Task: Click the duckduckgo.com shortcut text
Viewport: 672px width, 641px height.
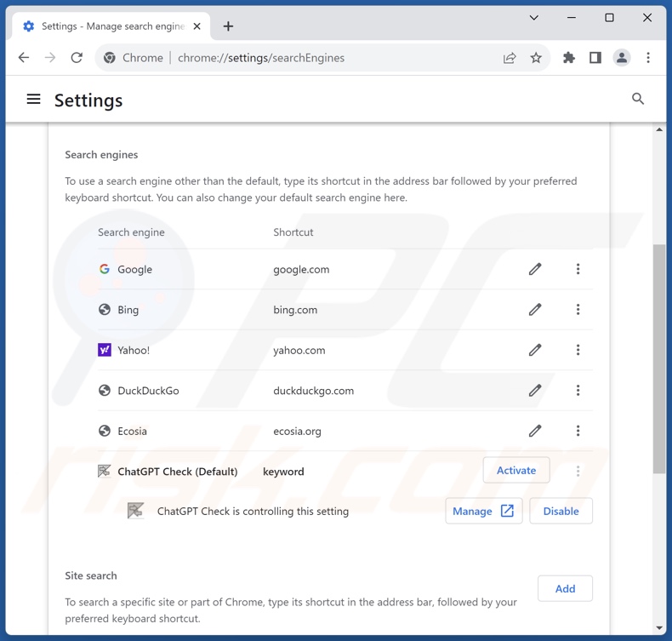Action: pyautogui.click(x=313, y=391)
